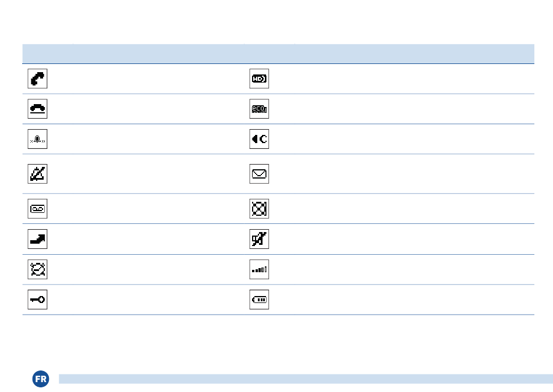Screen dimensions: 553x392
Task: Click the call forwarding arrow icon
Action: [37, 239]
